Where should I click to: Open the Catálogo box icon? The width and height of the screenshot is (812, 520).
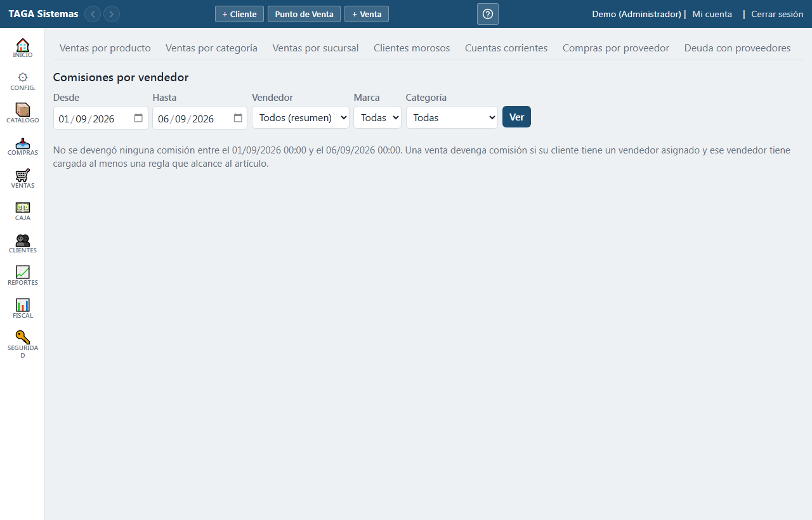(x=23, y=110)
